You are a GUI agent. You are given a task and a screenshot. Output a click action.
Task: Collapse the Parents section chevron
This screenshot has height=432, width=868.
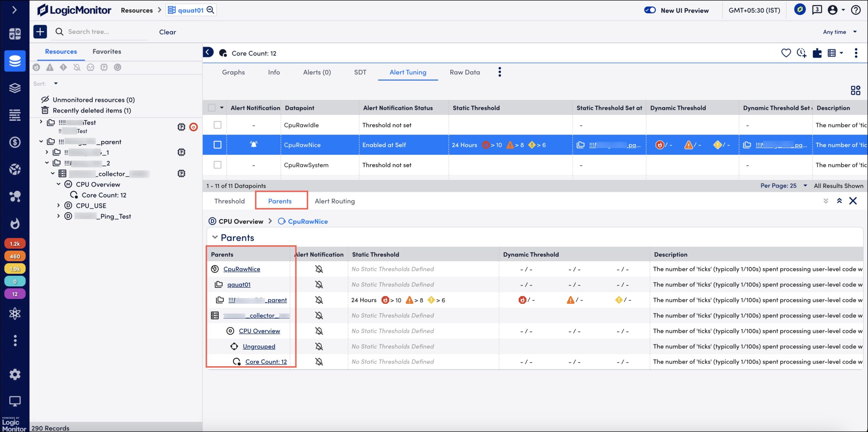(x=215, y=237)
